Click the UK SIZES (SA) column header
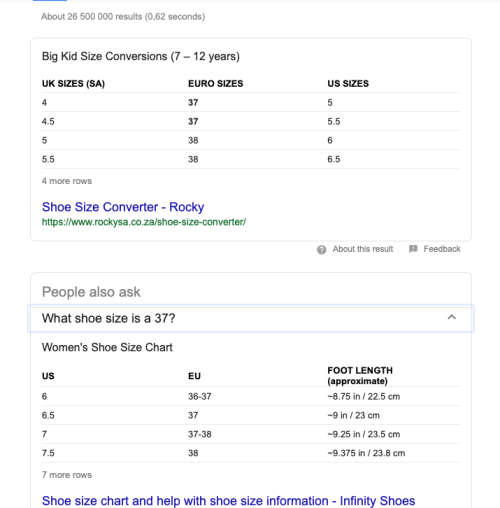Viewport: 500px width, 508px height. tap(73, 84)
